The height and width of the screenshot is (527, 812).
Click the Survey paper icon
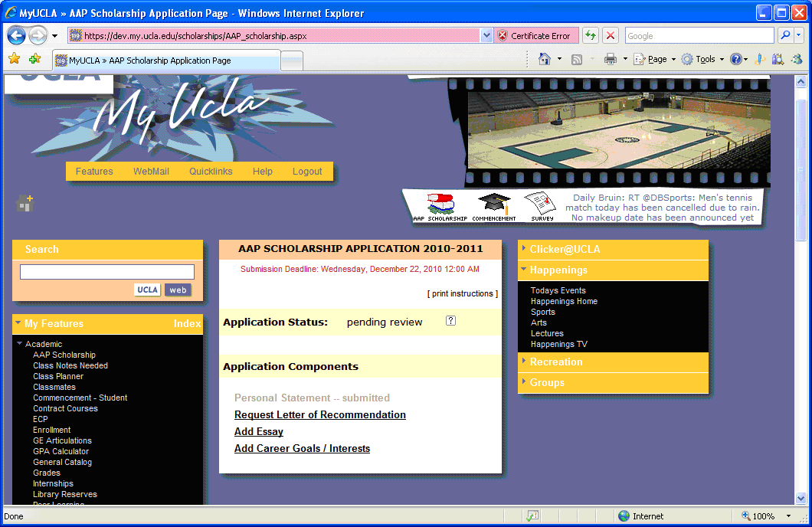click(541, 205)
